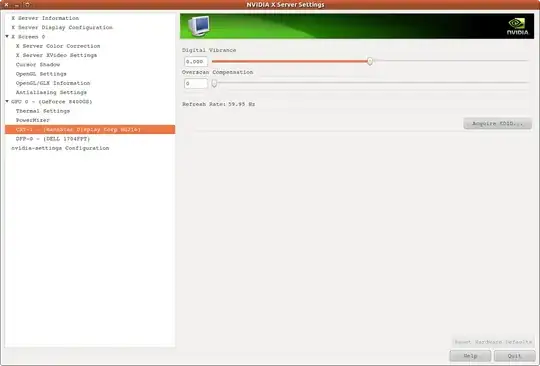Select Antialiasing Settings entry
The image size is (540, 366).
click(51, 92)
